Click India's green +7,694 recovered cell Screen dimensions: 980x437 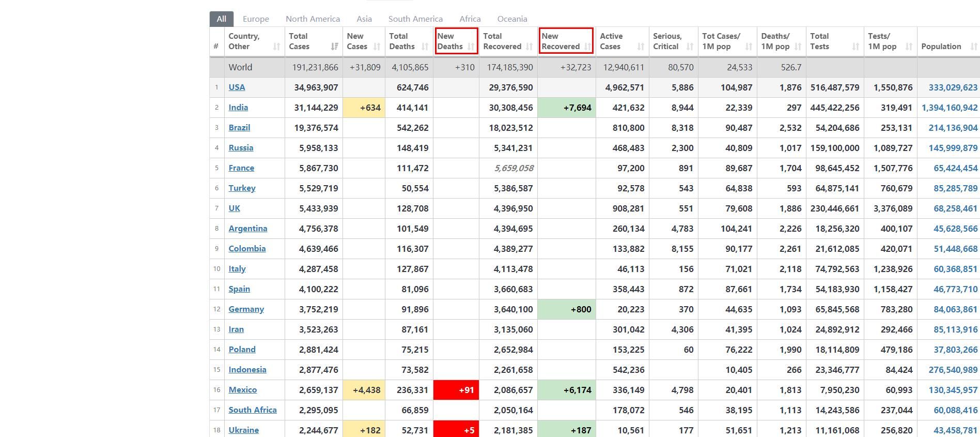pos(567,108)
